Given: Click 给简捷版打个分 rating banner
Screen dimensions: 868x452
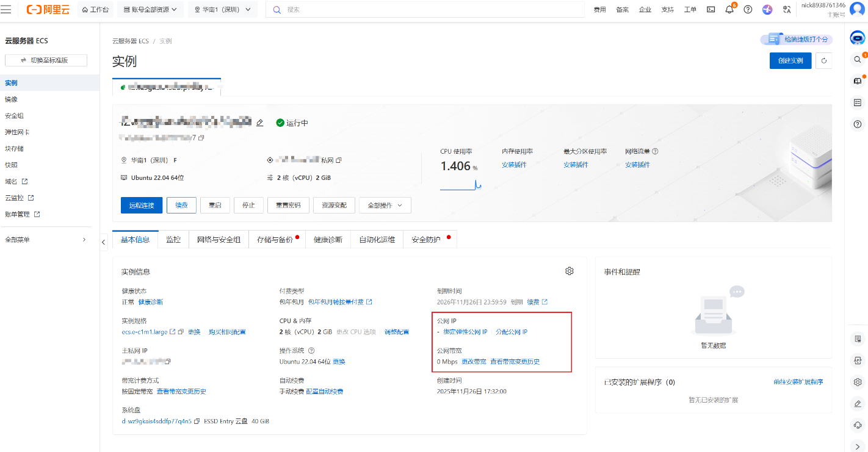Looking at the screenshot, I should (796, 40).
